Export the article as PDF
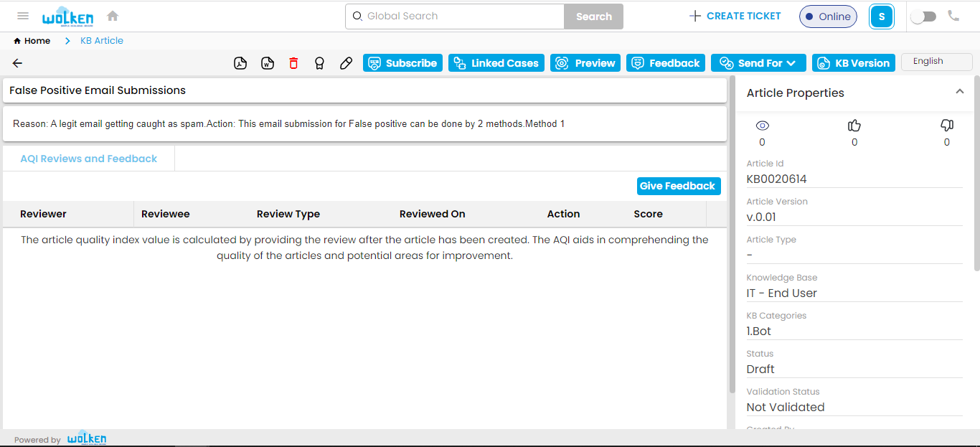 click(x=240, y=63)
